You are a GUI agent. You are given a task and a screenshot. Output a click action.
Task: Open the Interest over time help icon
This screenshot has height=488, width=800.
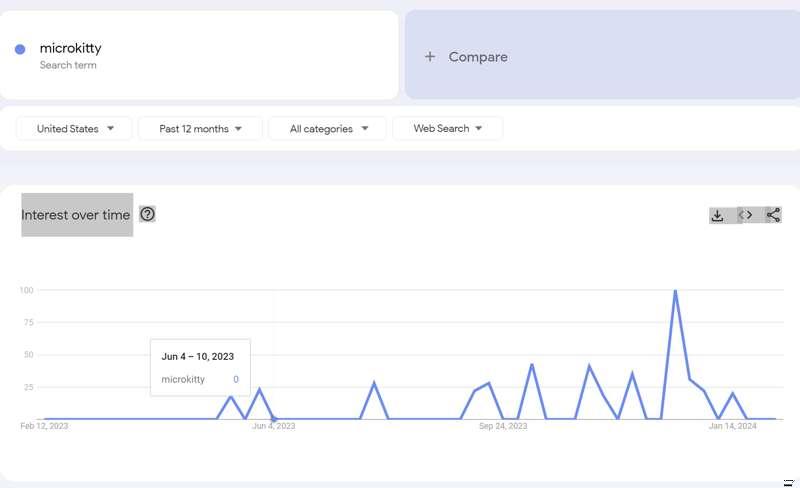click(x=147, y=214)
